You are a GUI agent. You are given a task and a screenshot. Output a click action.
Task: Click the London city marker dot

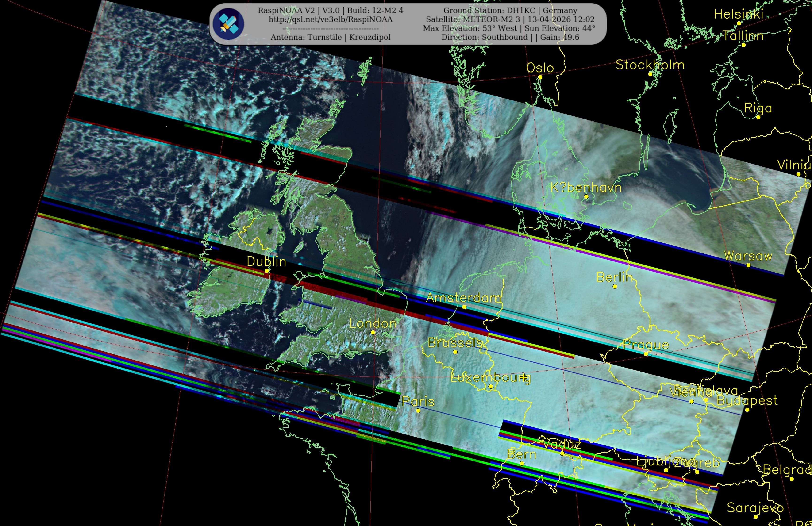point(373,333)
